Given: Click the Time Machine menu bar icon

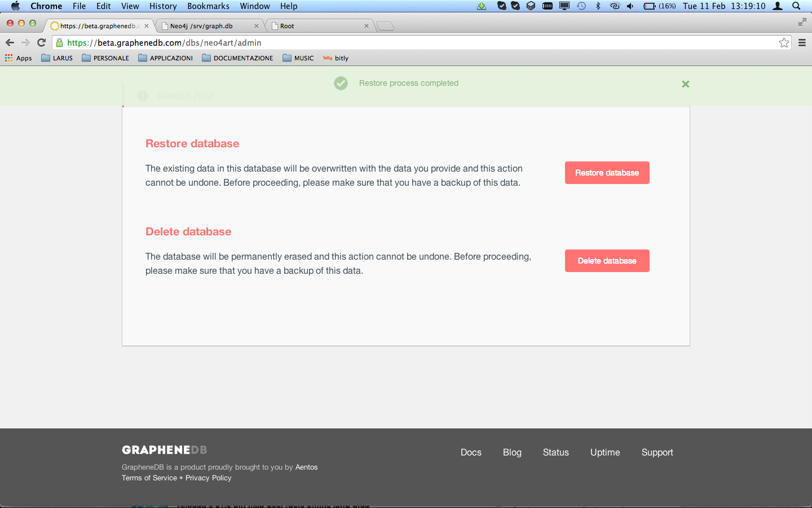Looking at the screenshot, I should [x=581, y=6].
